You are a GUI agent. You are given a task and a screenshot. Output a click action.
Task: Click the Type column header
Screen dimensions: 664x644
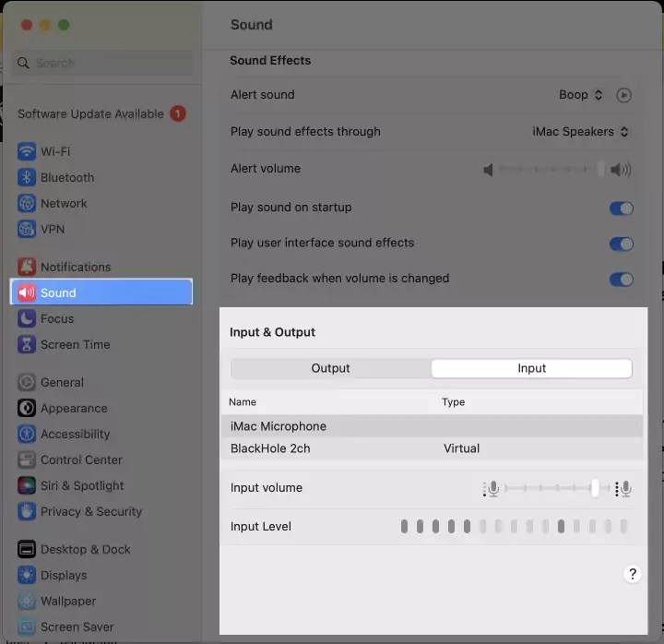tap(453, 401)
